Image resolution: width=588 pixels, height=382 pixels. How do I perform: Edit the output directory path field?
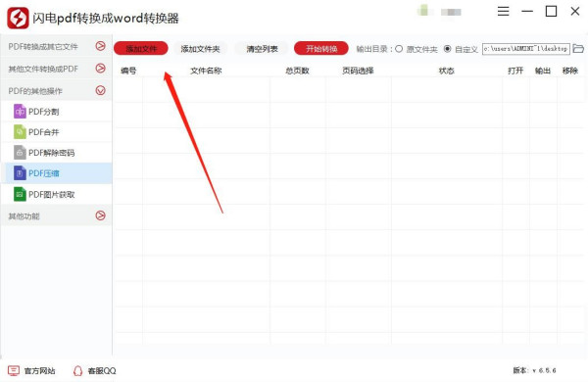[525, 49]
